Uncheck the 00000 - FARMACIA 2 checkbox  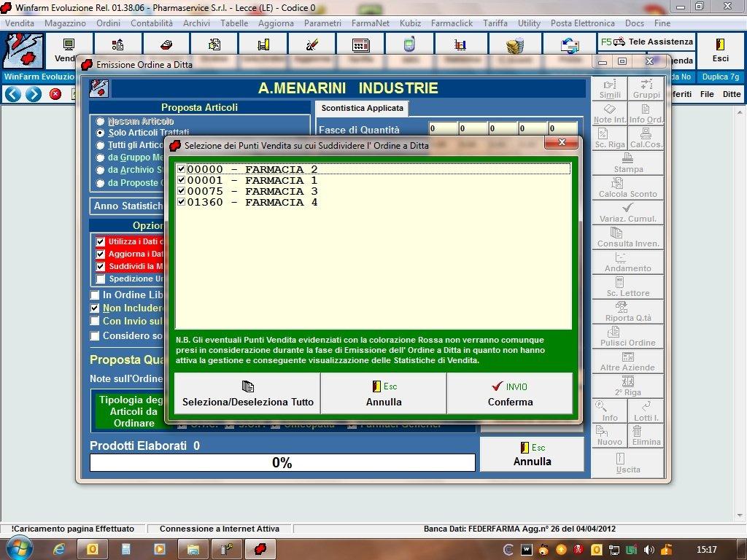tap(181, 169)
